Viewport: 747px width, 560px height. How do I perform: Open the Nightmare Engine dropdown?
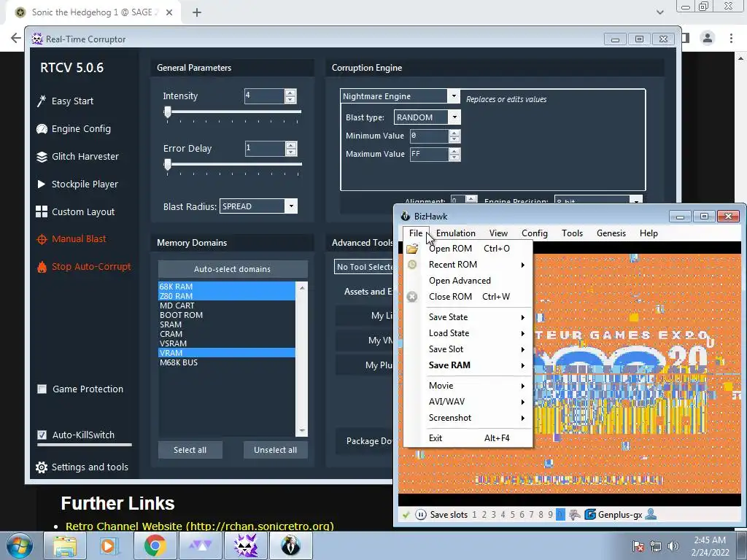pyautogui.click(x=454, y=96)
